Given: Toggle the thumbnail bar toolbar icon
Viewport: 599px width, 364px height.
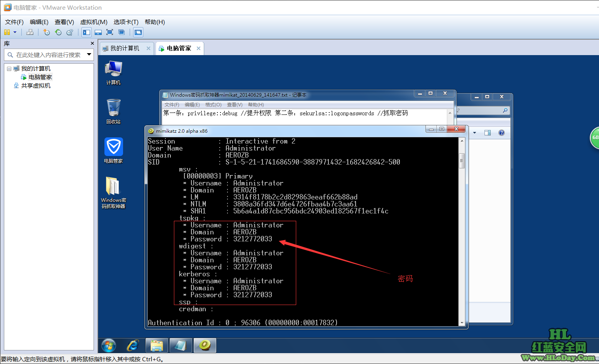Looking at the screenshot, I should [x=98, y=32].
